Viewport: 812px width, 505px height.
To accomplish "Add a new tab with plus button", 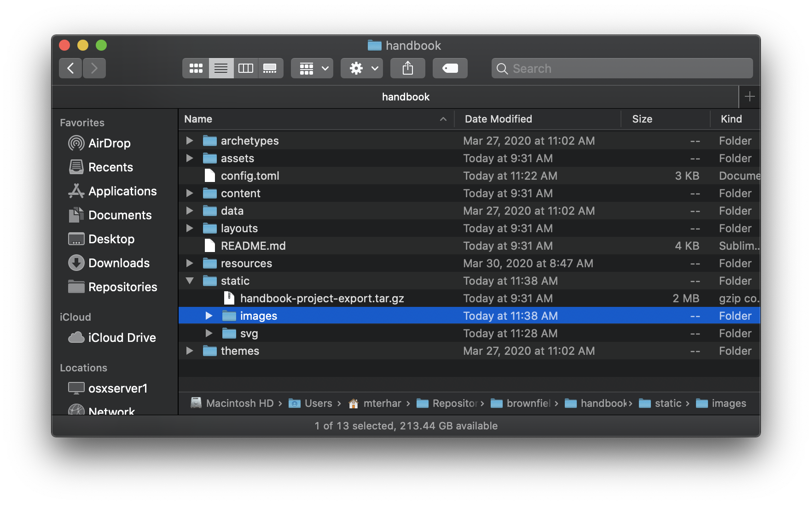I will (x=749, y=97).
